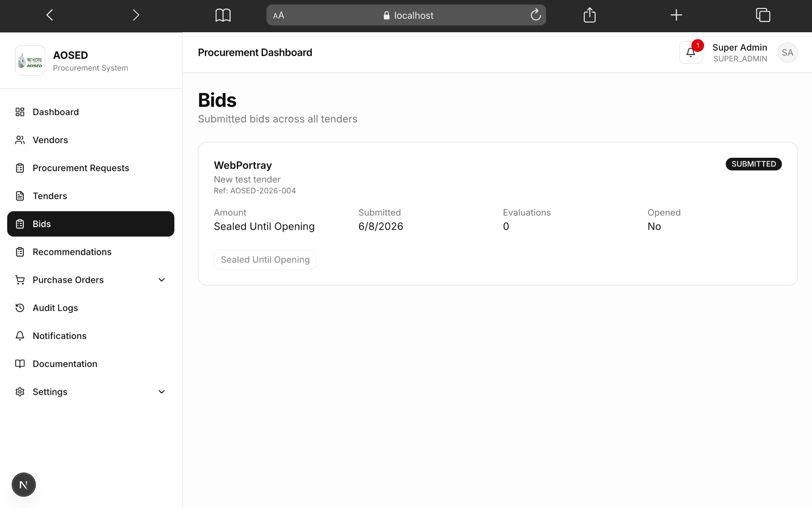The image size is (812, 508).
Task: Click the Opened value 'No'
Action: tap(654, 226)
